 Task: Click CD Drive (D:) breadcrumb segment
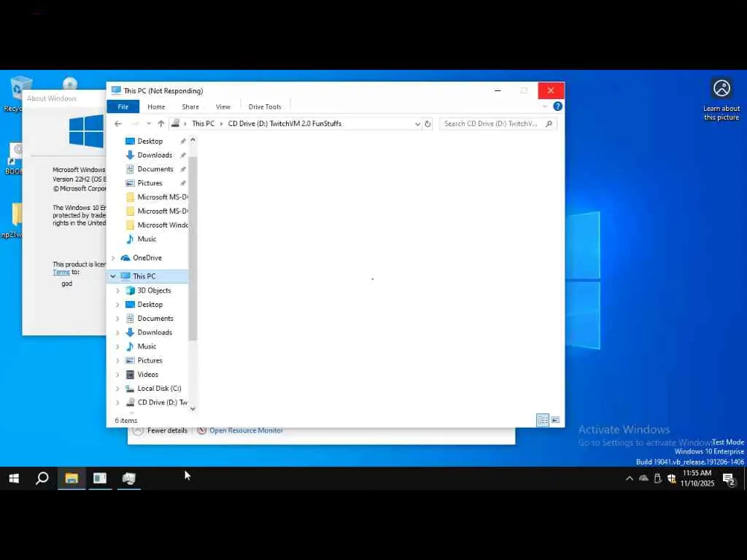tap(285, 124)
